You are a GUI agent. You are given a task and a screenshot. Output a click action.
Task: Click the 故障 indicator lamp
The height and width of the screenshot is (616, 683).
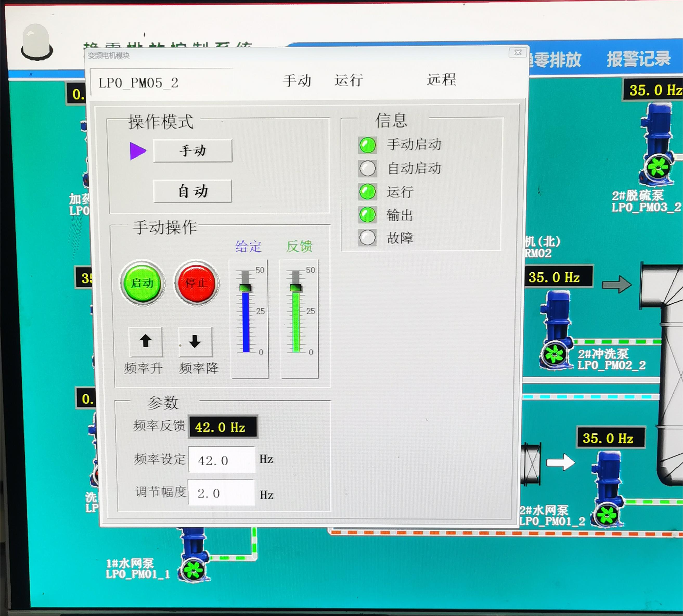coord(367,238)
